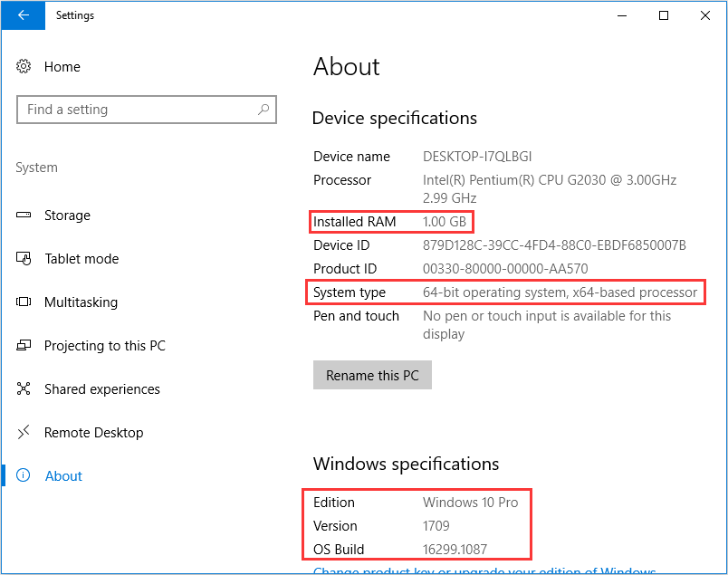The height and width of the screenshot is (575, 728).
Task: Click the Version value 1709
Action: point(436,526)
